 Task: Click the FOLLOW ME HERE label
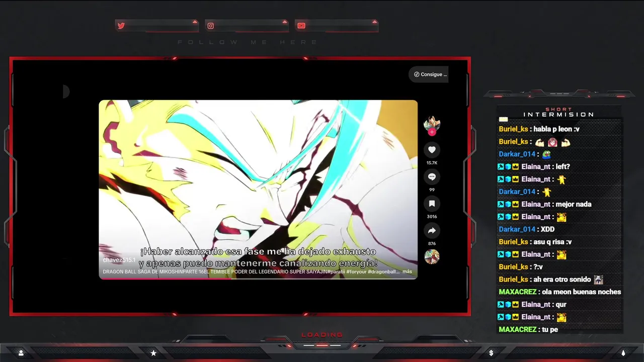point(248,42)
